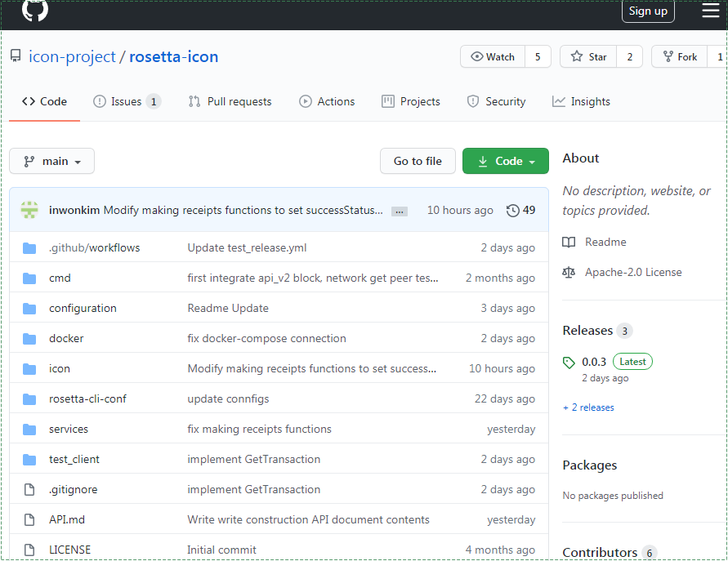Click the Sign up button
This screenshot has height=561, width=728.
(x=648, y=11)
